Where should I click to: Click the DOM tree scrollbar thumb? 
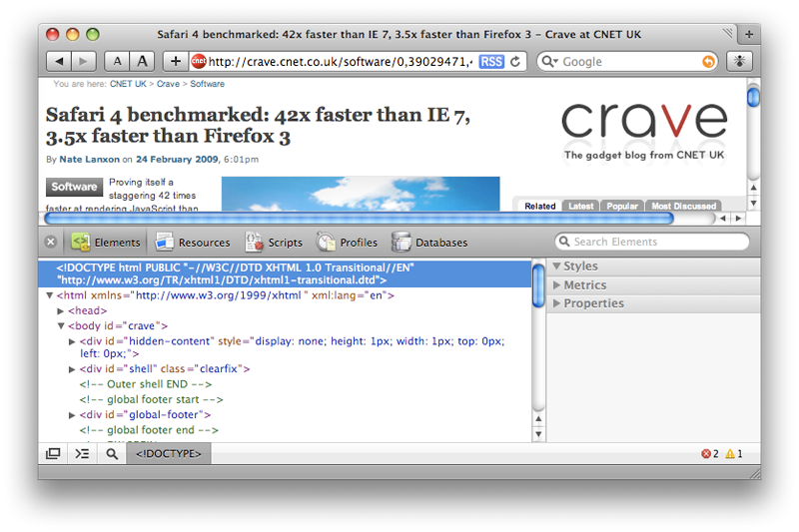[538, 286]
